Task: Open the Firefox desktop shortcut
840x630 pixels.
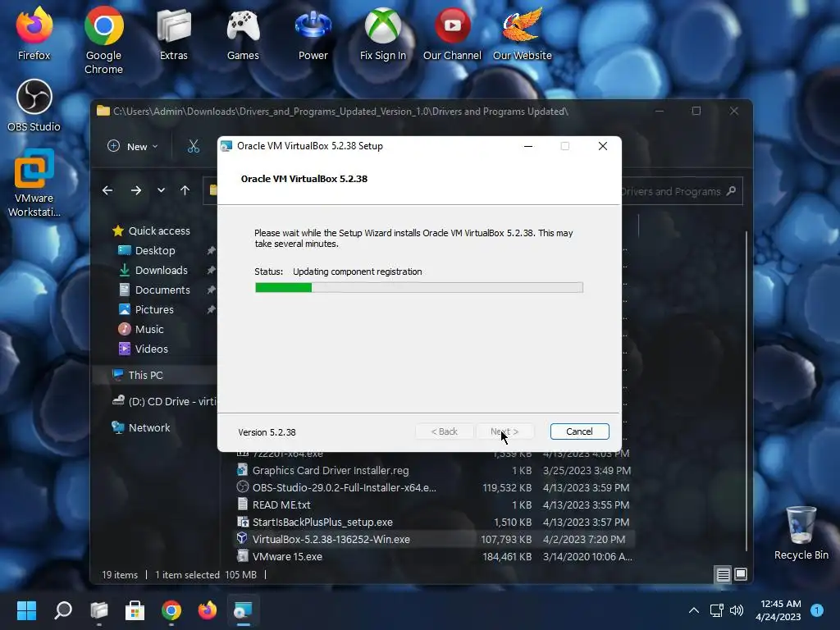Action: pyautogui.click(x=34, y=33)
